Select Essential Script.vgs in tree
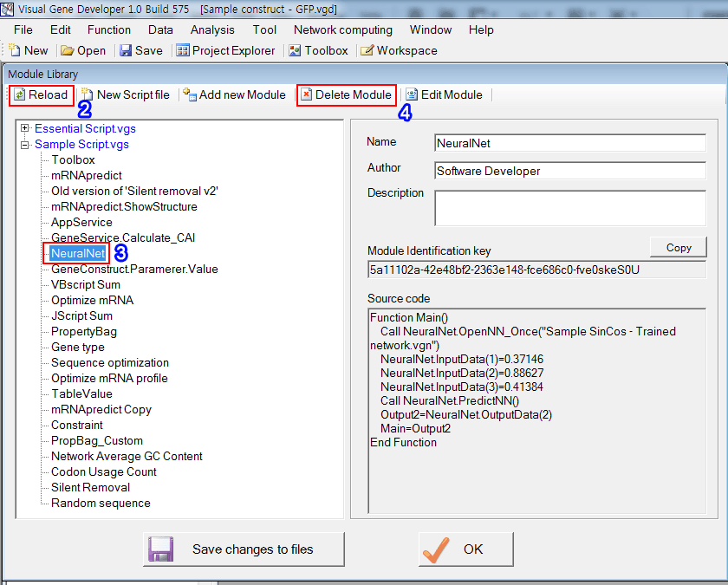Screen dimensions: 728x585 pos(85,128)
